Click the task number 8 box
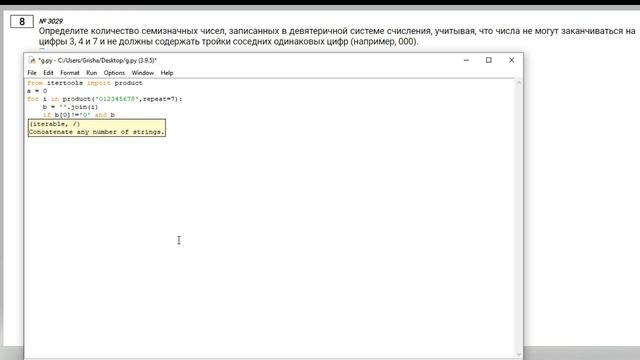 pos(22,22)
